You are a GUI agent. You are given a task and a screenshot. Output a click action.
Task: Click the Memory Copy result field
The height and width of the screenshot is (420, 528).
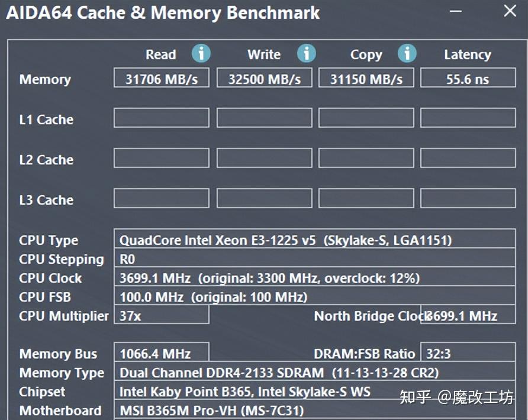[365, 77]
